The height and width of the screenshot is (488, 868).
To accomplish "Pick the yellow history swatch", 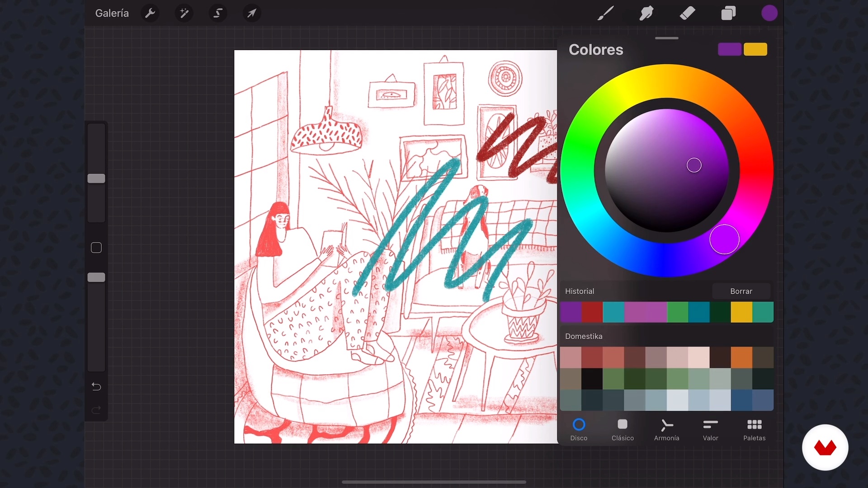I will tap(741, 312).
